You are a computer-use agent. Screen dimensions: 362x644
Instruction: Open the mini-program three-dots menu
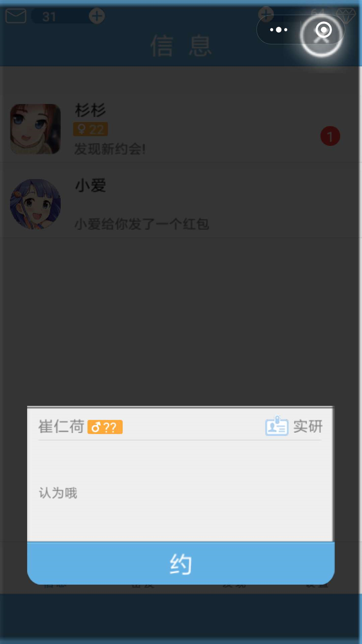coord(279,30)
